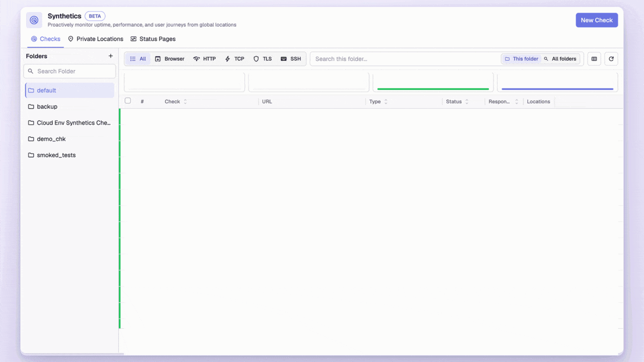This screenshot has height=362, width=644.
Task: Filter checks by TCP type
Action: click(x=234, y=59)
